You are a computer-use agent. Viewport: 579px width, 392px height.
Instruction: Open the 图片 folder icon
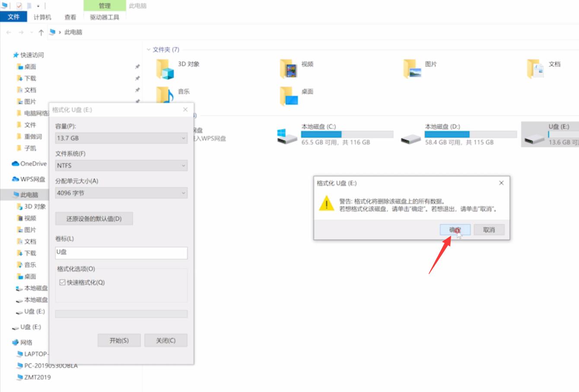tap(412, 69)
